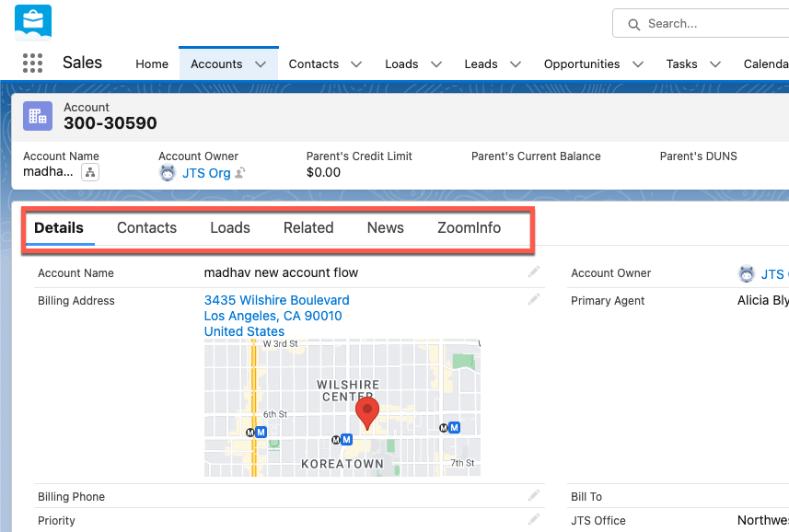The height and width of the screenshot is (532, 789).
Task: Expand the Leads nav dropdown chevron
Action: tap(516, 64)
